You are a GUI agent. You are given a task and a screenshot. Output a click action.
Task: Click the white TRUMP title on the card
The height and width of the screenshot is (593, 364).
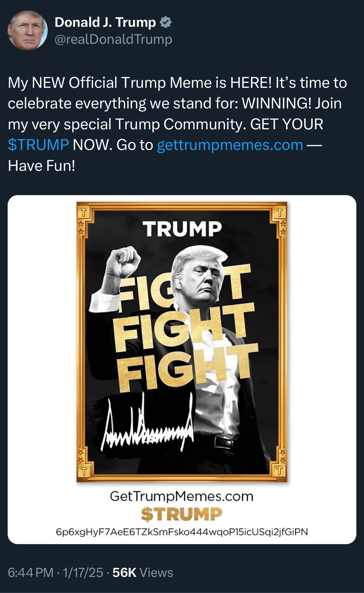pyautogui.click(x=182, y=229)
